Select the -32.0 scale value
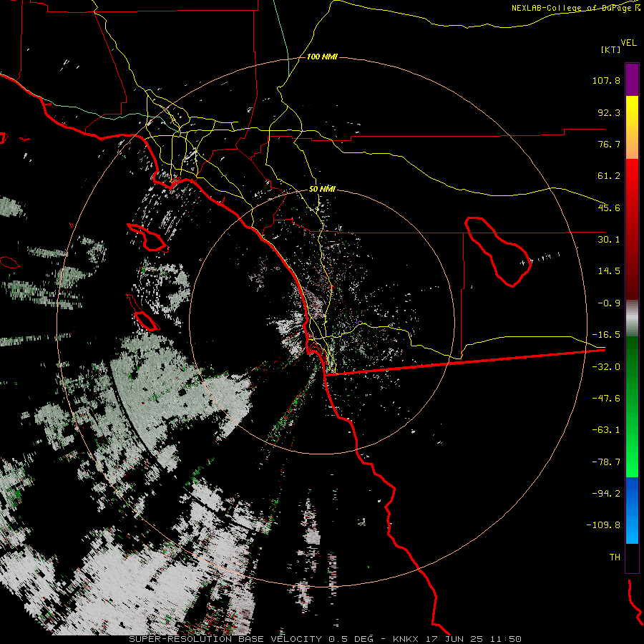 [606, 367]
